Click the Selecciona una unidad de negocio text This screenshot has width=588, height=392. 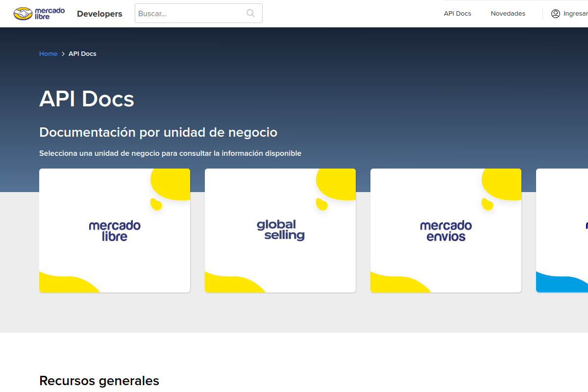pyautogui.click(x=170, y=153)
